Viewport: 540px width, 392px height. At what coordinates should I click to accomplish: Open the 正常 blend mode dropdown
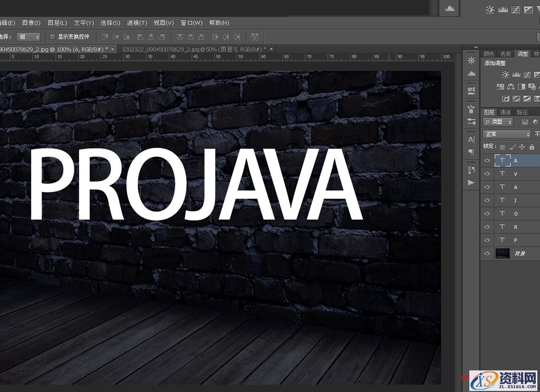click(506, 134)
